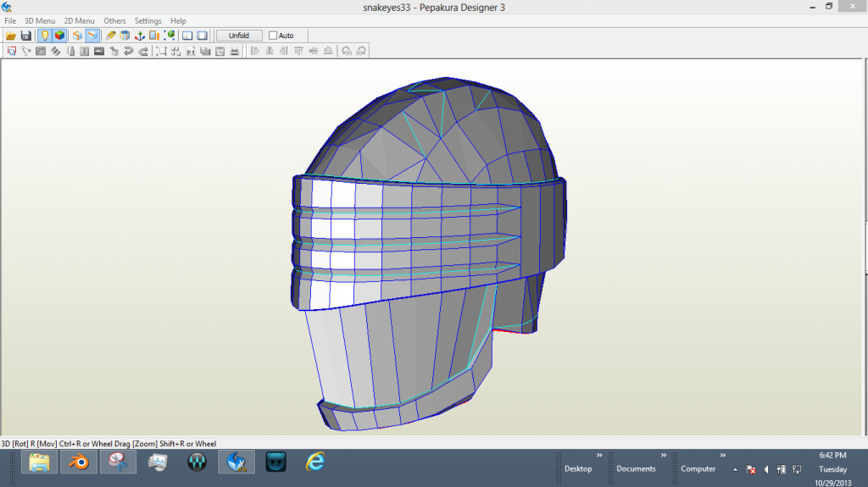
Task: Toggle the colored cube texture icon
Action: pos(59,36)
